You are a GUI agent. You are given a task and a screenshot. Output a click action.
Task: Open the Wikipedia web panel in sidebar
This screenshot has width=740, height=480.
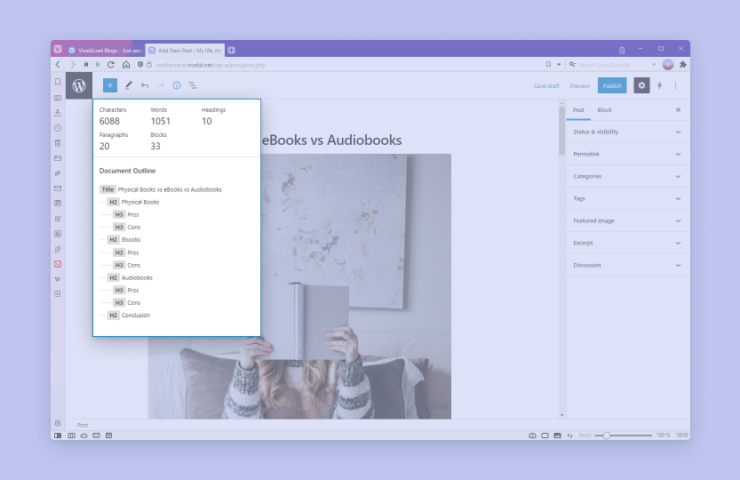[x=58, y=279]
